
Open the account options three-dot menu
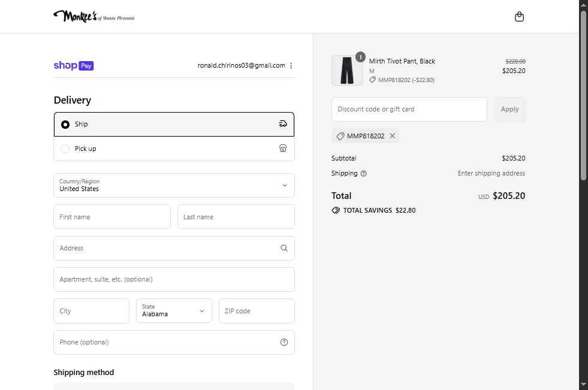(291, 65)
